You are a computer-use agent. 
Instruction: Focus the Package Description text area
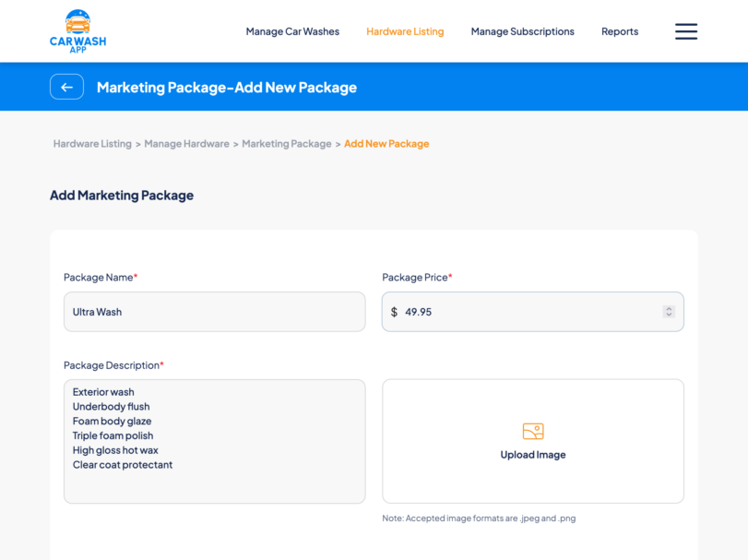(x=214, y=441)
